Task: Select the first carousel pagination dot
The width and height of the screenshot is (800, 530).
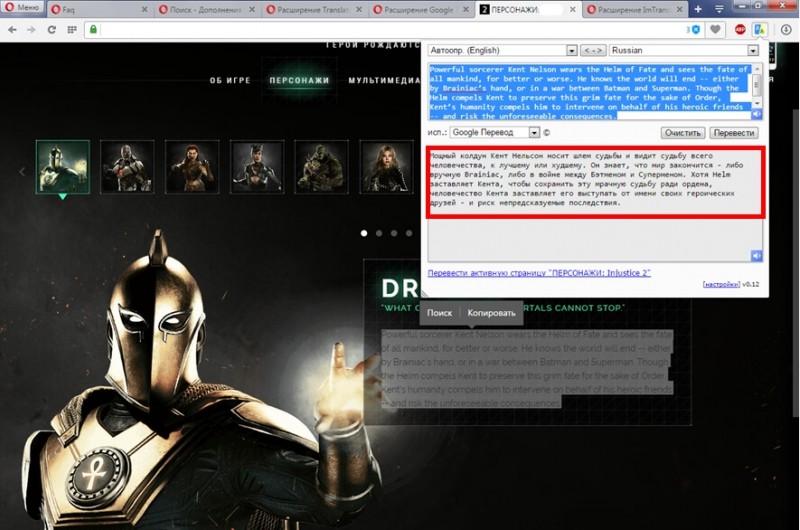Action: point(364,233)
